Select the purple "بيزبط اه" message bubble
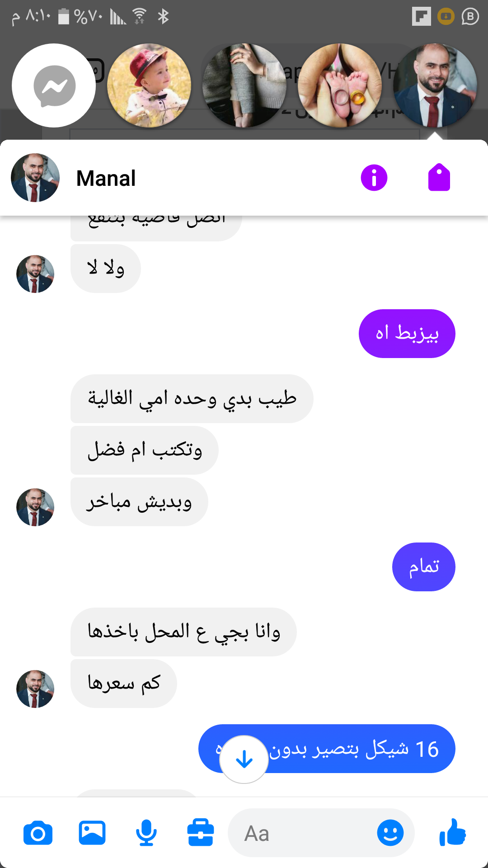The height and width of the screenshot is (868, 488). [407, 334]
